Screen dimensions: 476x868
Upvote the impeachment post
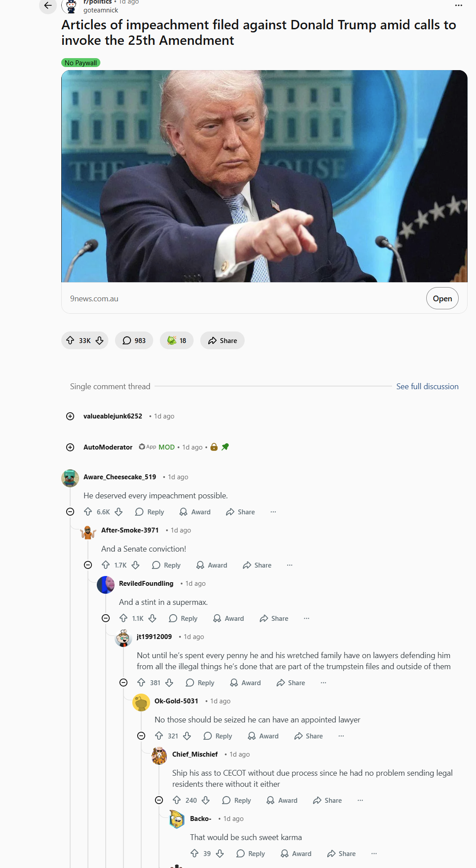click(x=70, y=340)
